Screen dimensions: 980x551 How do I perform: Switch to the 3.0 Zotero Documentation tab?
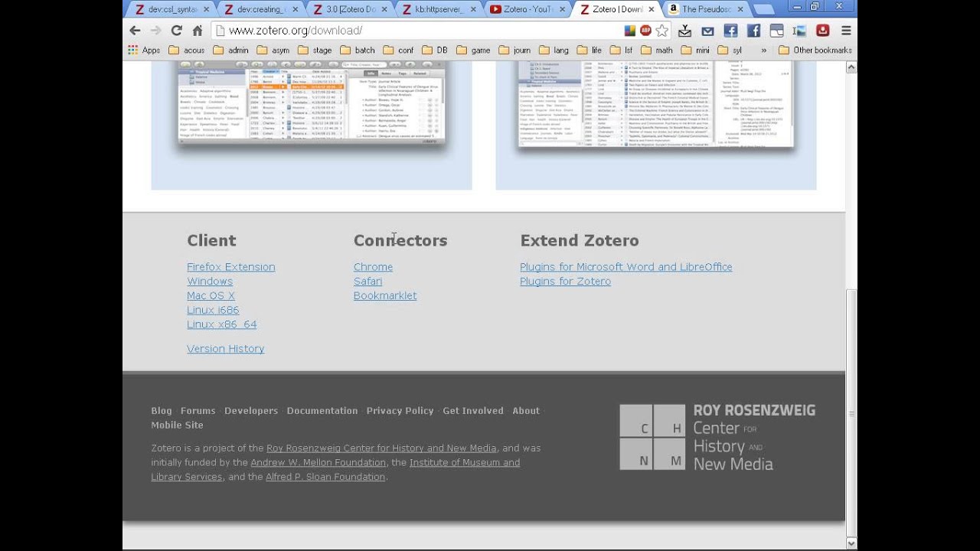[350, 10]
